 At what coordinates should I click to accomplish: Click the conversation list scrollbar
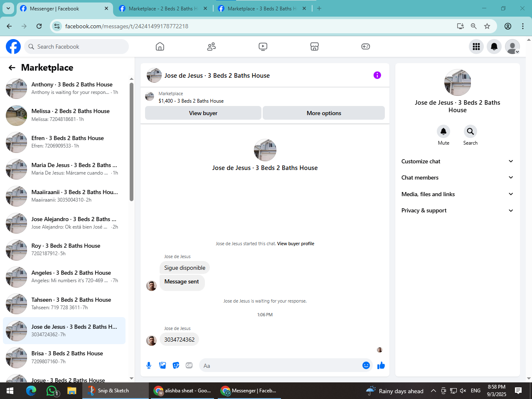click(x=131, y=142)
